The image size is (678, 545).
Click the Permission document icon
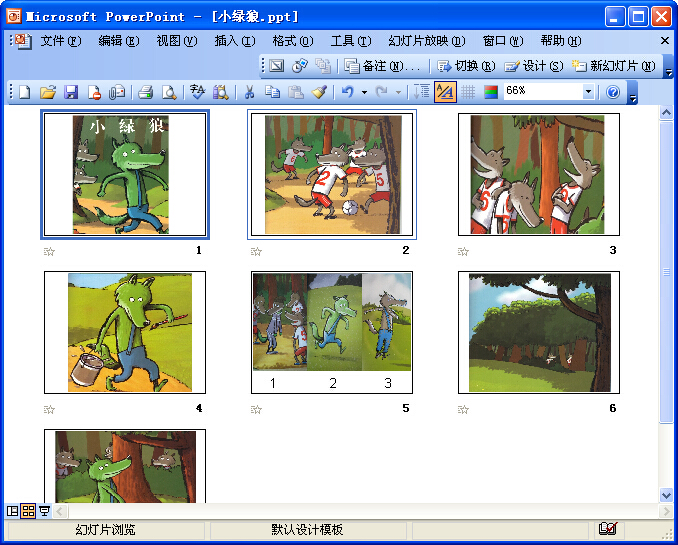pos(94,92)
